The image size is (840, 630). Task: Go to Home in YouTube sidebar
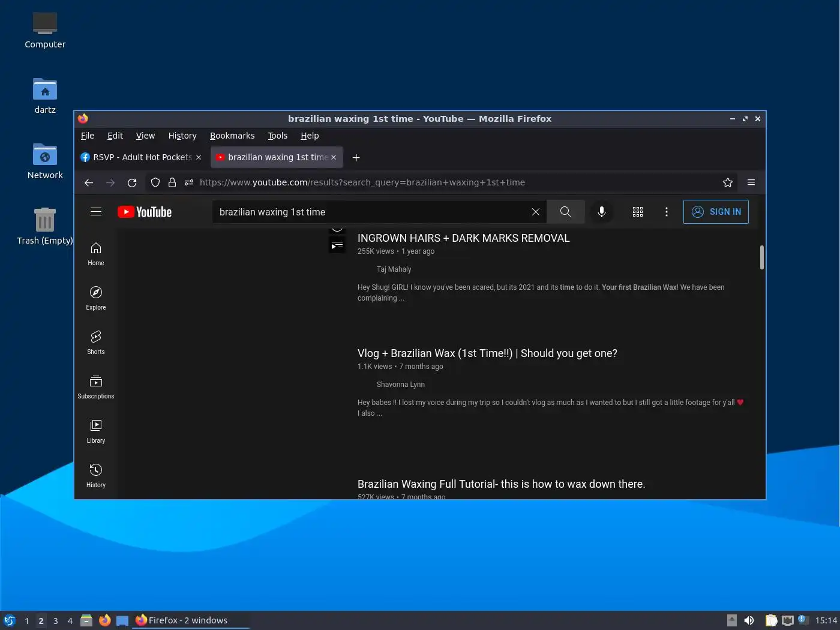click(96, 254)
